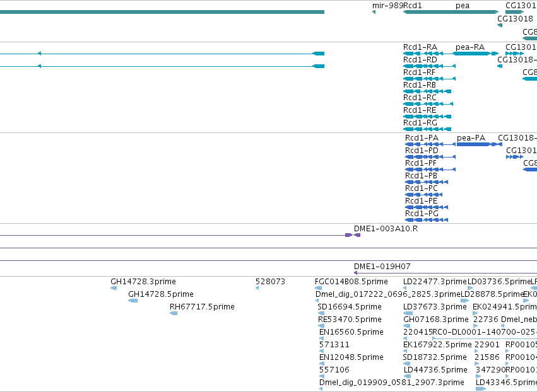Screen dimensions: 537x392
Task: Click the LD03736.5prime EST label
Action: (x=499, y=282)
